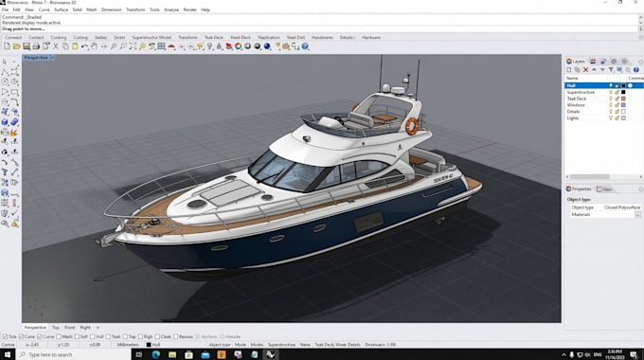Image resolution: width=644 pixels, height=360 pixels.
Task: Move layer up with up arrow icon
Action: pyautogui.click(x=594, y=70)
